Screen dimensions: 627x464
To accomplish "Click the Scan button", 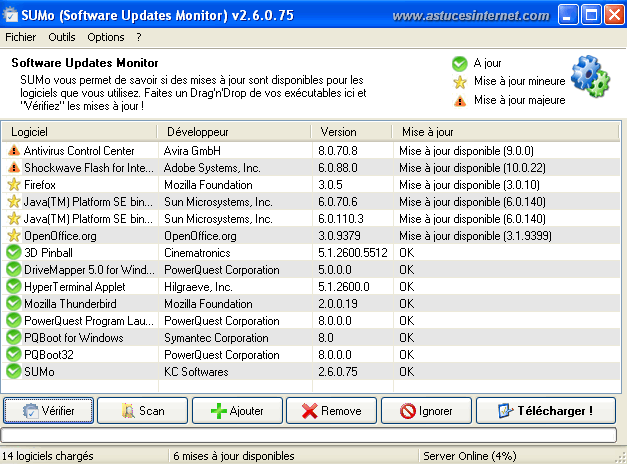I will (x=142, y=410).
